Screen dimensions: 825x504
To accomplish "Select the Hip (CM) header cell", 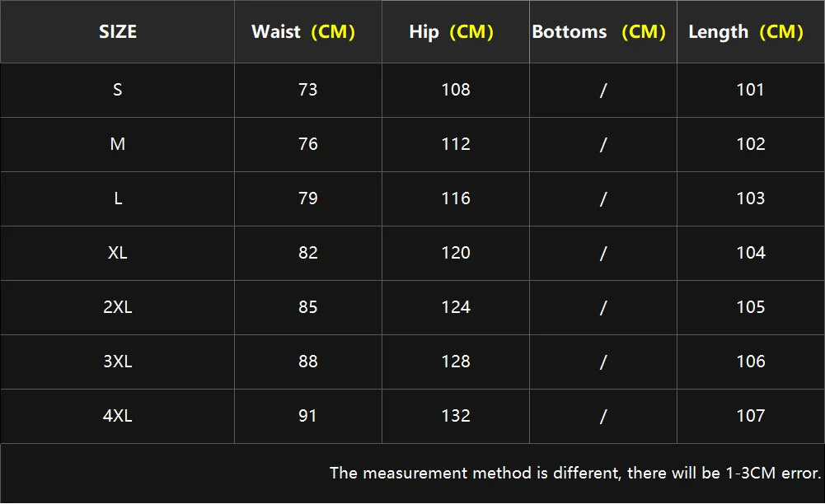I will click(451, 32).
